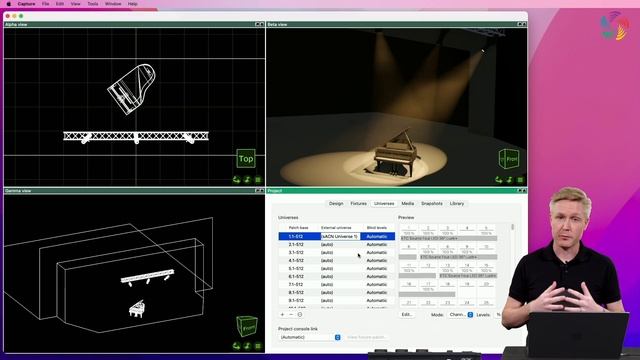Open the View menu
640x360 pixels.
pyautogui.click(x=76, y=4)
